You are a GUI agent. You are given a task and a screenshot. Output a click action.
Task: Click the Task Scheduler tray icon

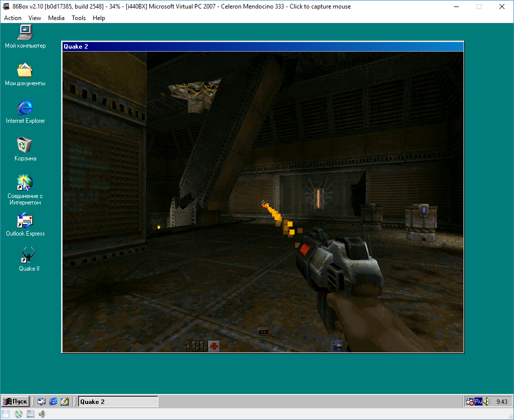(470, 401)
